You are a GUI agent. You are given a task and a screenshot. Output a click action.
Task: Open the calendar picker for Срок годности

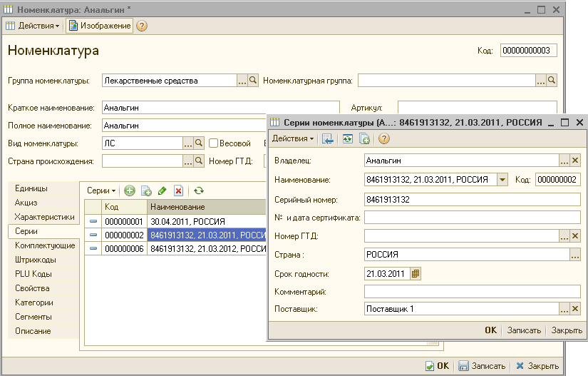(416, 273)
